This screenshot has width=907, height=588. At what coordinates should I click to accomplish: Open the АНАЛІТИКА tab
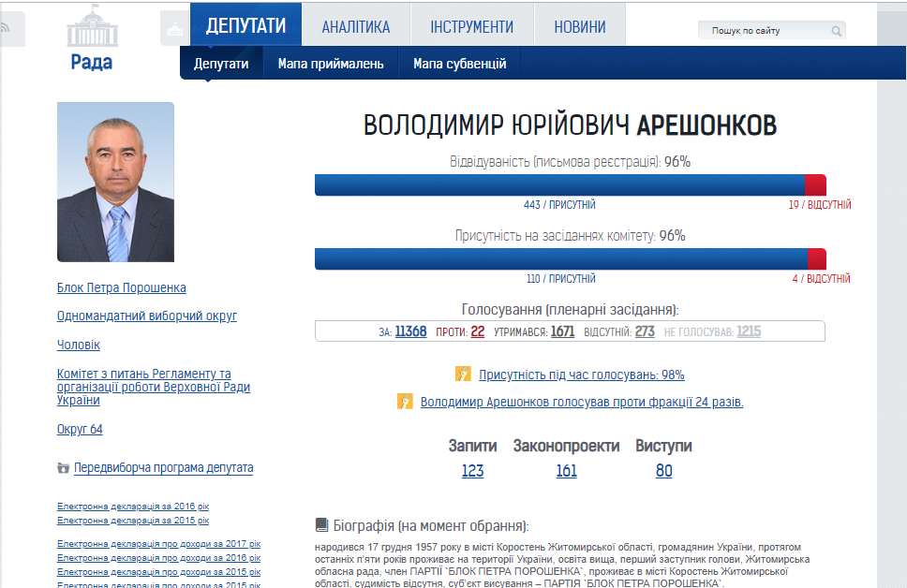click(355, 27)
